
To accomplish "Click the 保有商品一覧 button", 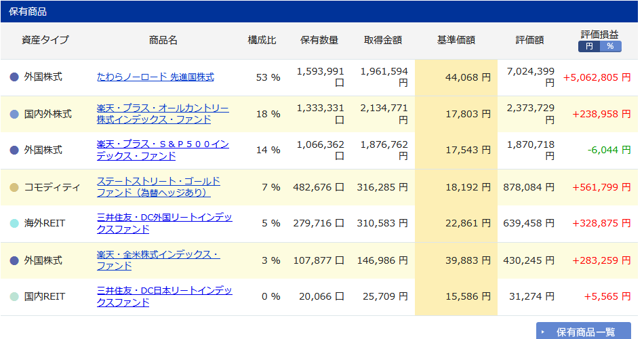I will tap(583, 331).
